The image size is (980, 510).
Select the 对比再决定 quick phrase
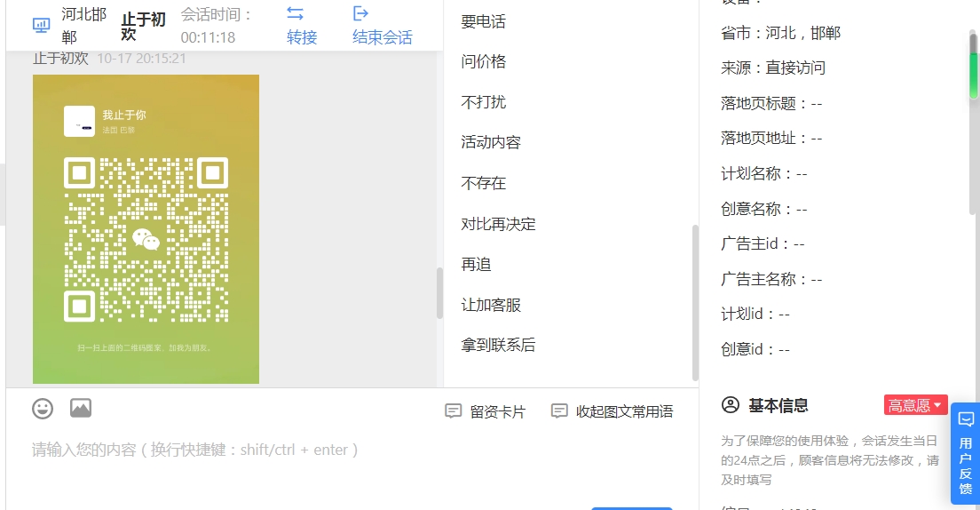(x=498, y=223)
